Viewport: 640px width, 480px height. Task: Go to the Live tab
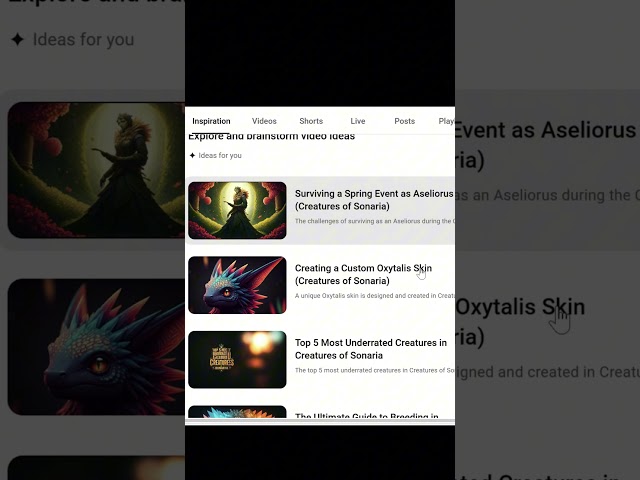(x=358, y=121)
